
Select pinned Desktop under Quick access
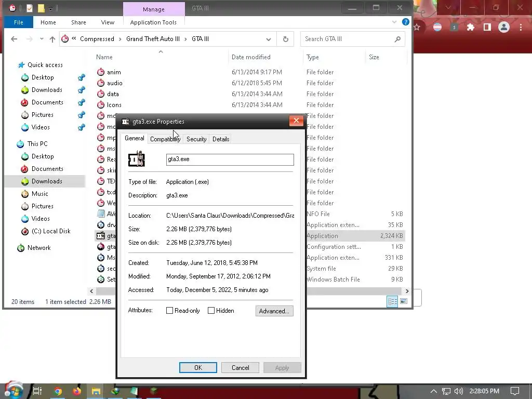[43, 77]
